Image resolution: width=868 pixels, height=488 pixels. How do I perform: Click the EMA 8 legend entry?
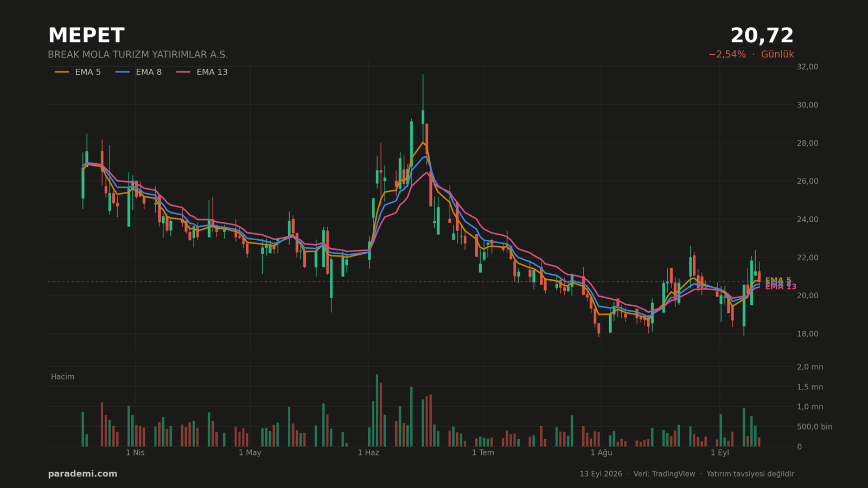138,72
